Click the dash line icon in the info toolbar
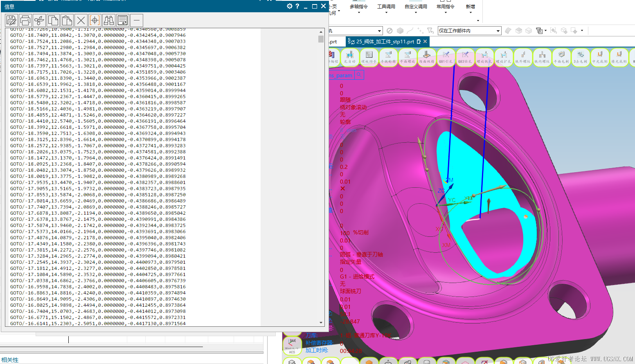The height and width of the screenshot is (364, 635). coord(137,20)
